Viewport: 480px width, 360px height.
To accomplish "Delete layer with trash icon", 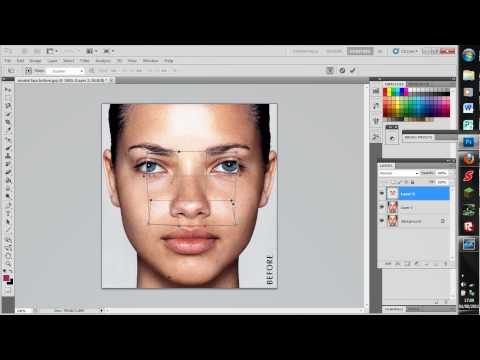I will [x=445, y=263].
